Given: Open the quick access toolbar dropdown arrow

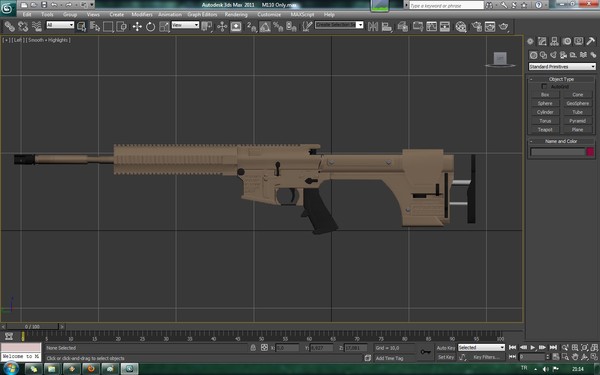Looking at the screenshot, I should (92, 5).
